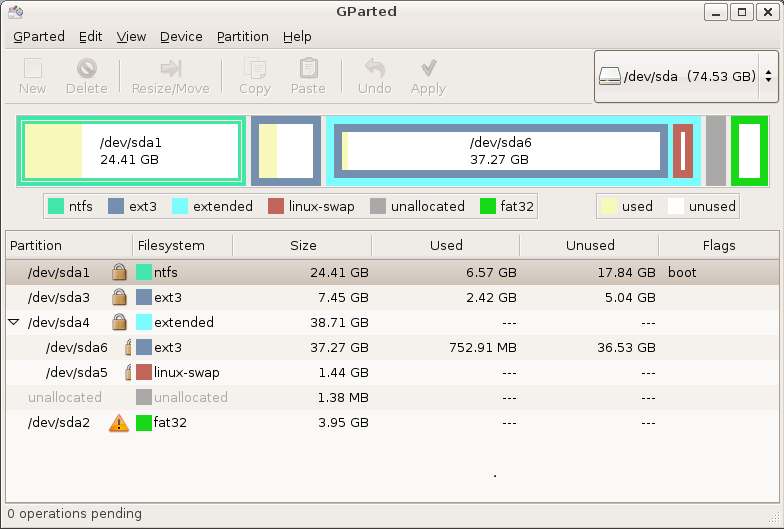The height and width of the screenshot is (529, 784).
Task: Click the Paste partition toolbar icon
Action: click(308, 68)
